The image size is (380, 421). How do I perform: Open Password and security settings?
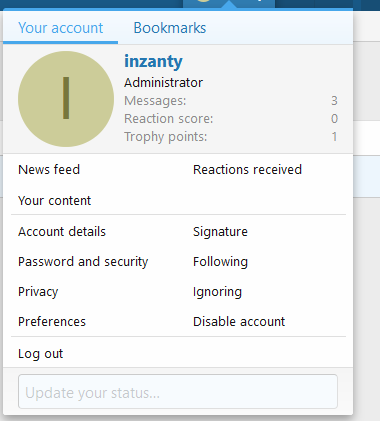click(83, 262)
